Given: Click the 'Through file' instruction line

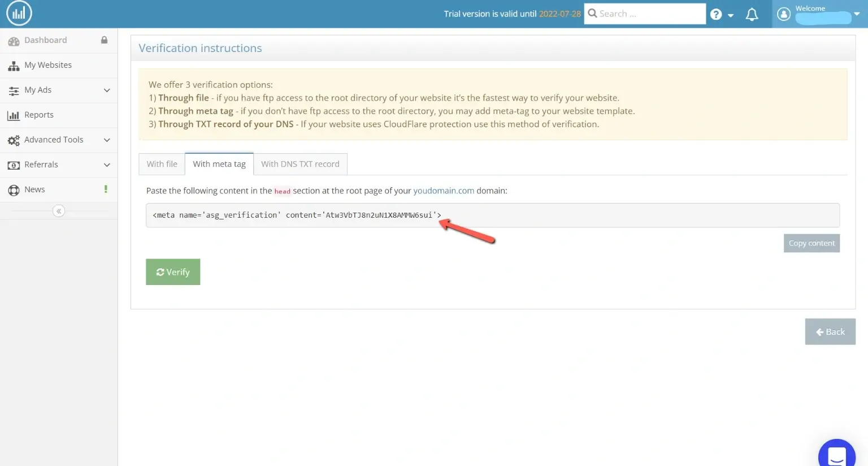Looking at the screenshot, I should pyautogui.click(x=384, y=98).
